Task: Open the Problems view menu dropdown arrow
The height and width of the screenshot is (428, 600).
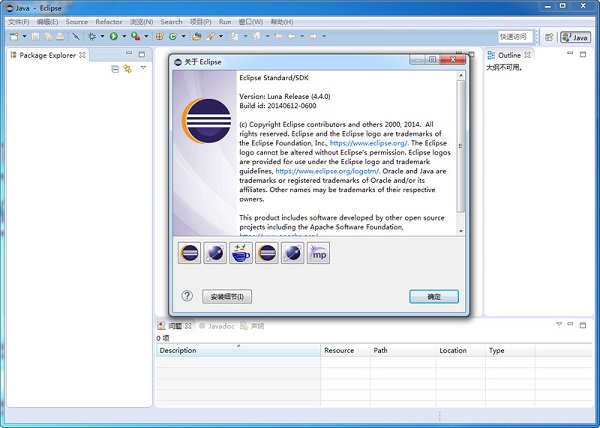Action: tap(558, 325)
